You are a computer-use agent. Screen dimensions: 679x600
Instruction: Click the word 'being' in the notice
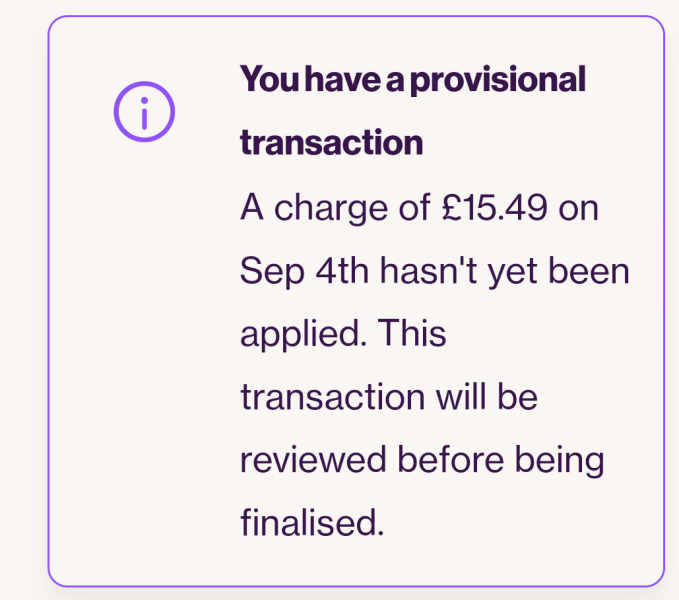559,461
